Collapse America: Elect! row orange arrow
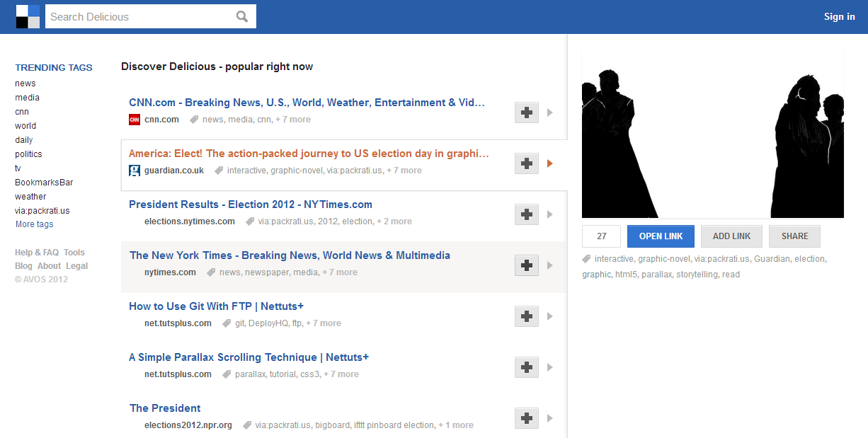The image size is (868, 438). coord(550,163)
